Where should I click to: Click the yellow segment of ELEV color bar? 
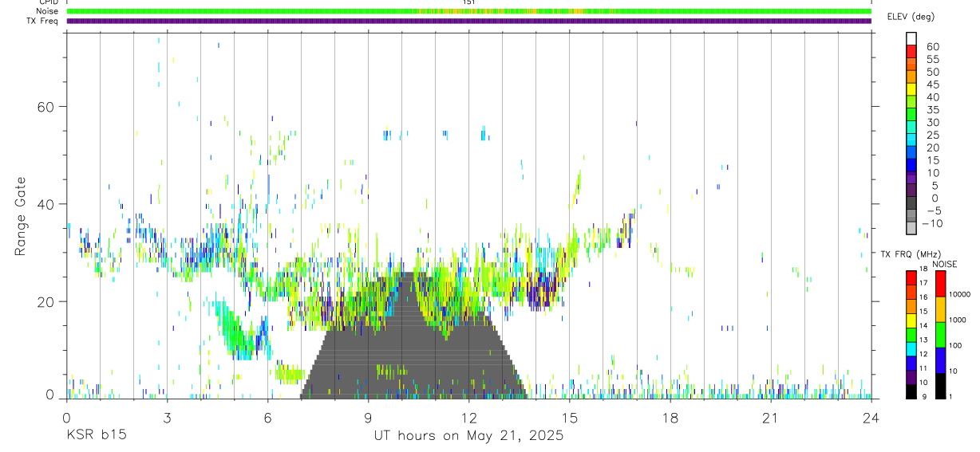coord(911,88)
